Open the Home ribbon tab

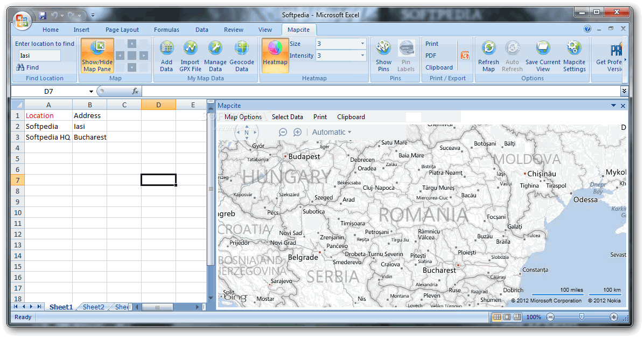tap(51, 30)
